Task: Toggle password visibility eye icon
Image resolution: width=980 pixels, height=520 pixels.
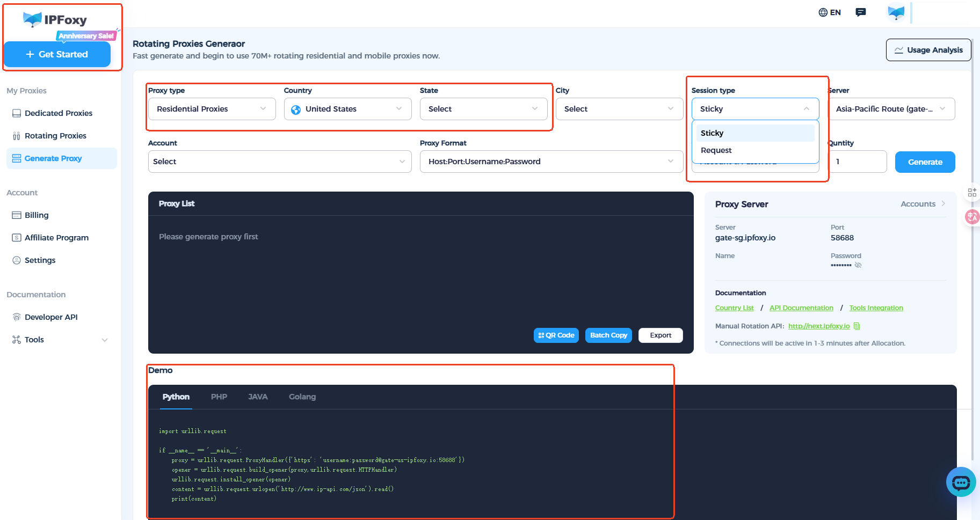Action: (x=858, y=265)
